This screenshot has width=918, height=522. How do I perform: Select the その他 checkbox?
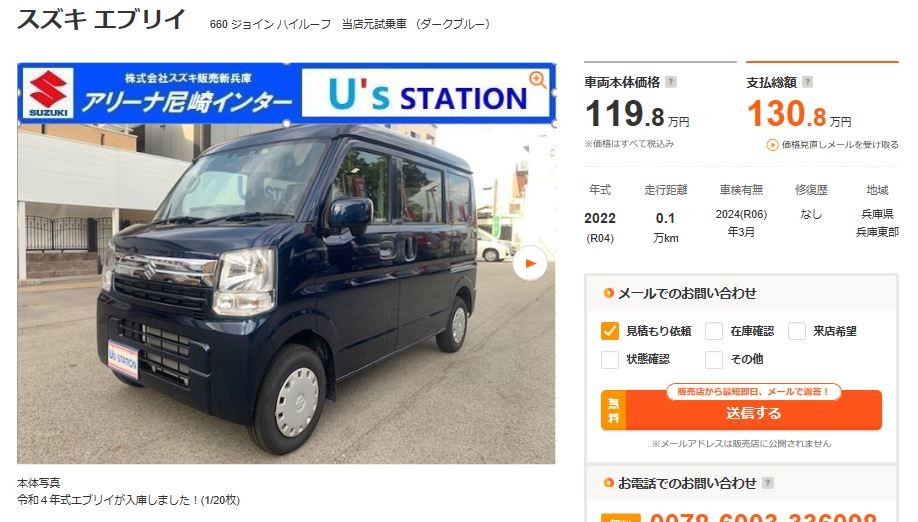[714, 359]
